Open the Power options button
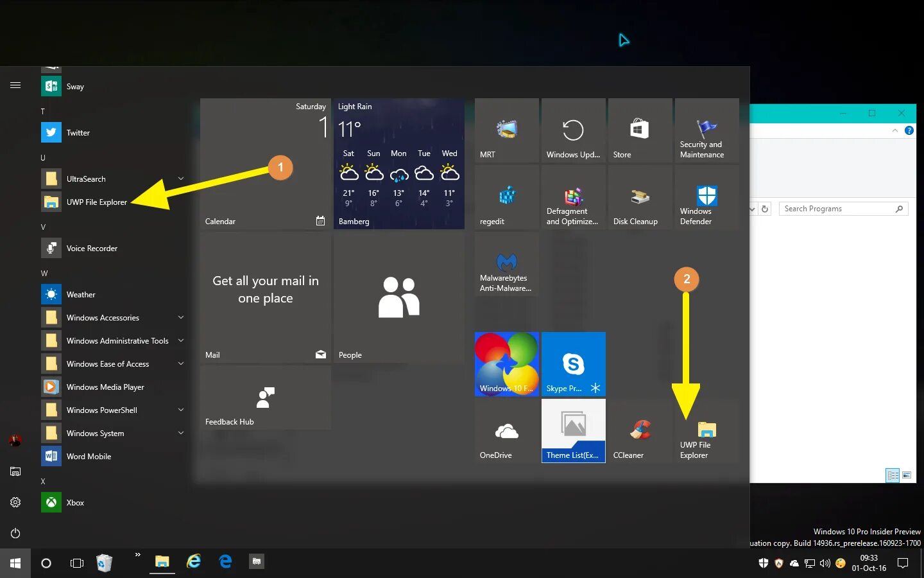Viewport: 924px width, 578px height. point(15,533)
